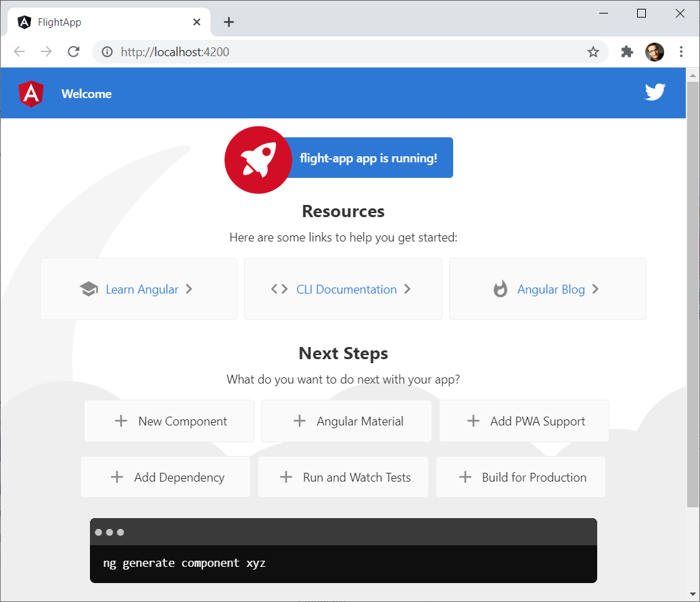Click the Angular favicon on the FlightApp tab
The width and height of the screenshot is (700, 602).
point(24,22)
